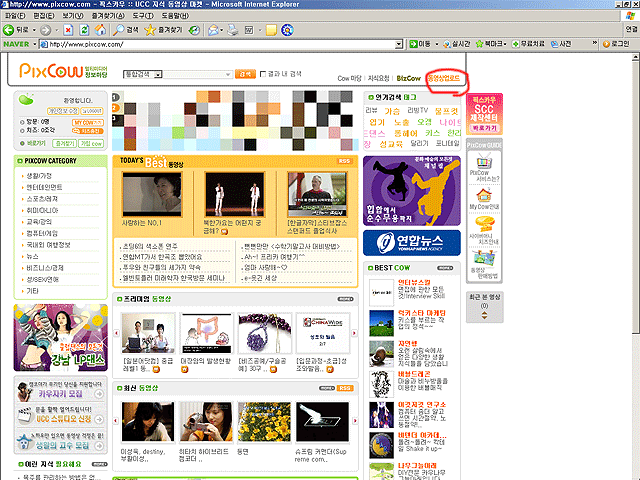This screenshot has height=480, width=640.
Task: Click the page vertical scrollbar
Action: tap(636, 196)
